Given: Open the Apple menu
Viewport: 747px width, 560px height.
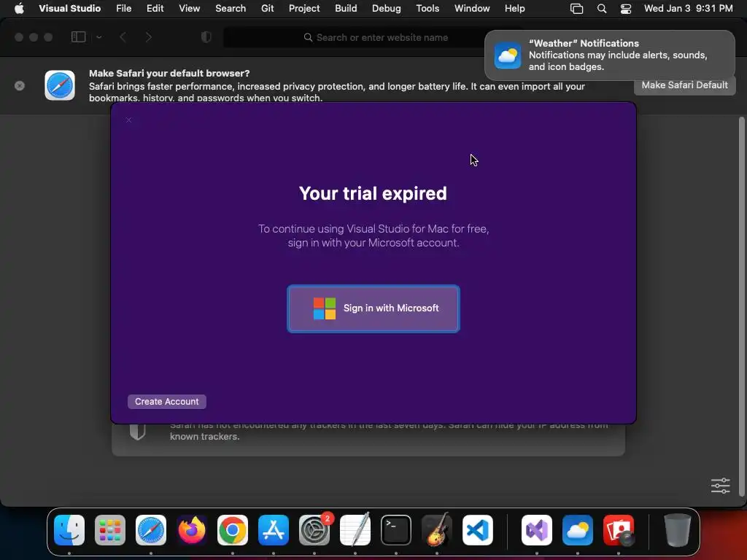Looking at the screenshot, I should [x=19, y=8].
